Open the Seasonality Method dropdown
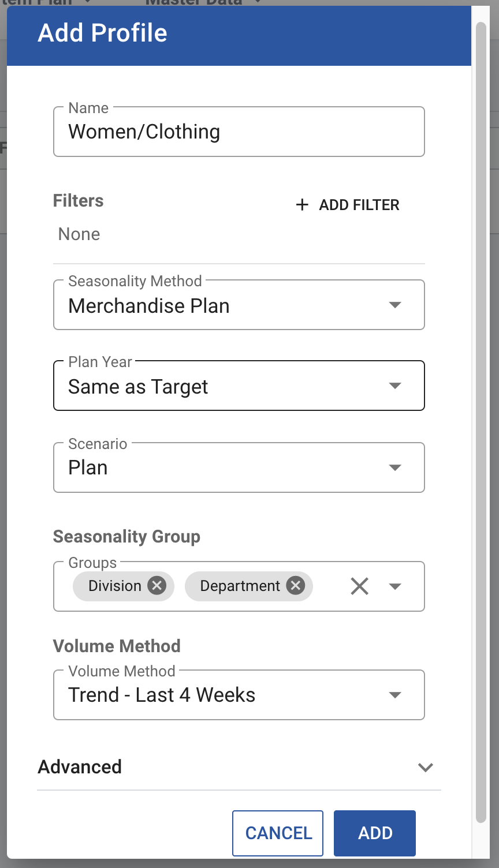The image size is (499, 868). click(239, 305)
